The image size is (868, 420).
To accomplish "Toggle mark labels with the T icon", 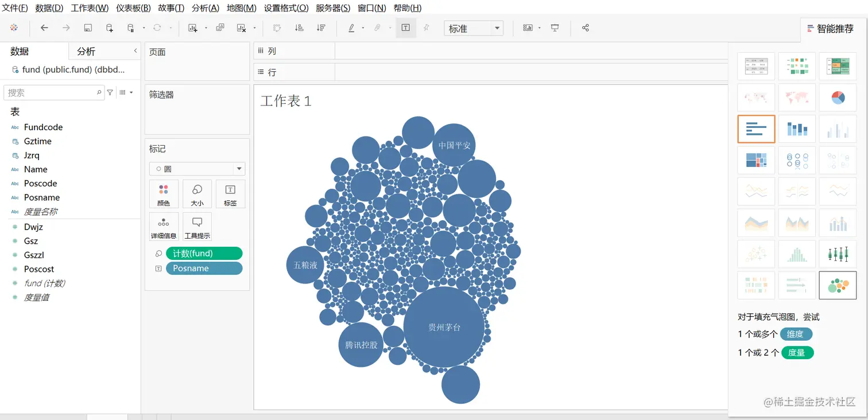I will click(406, 28).
